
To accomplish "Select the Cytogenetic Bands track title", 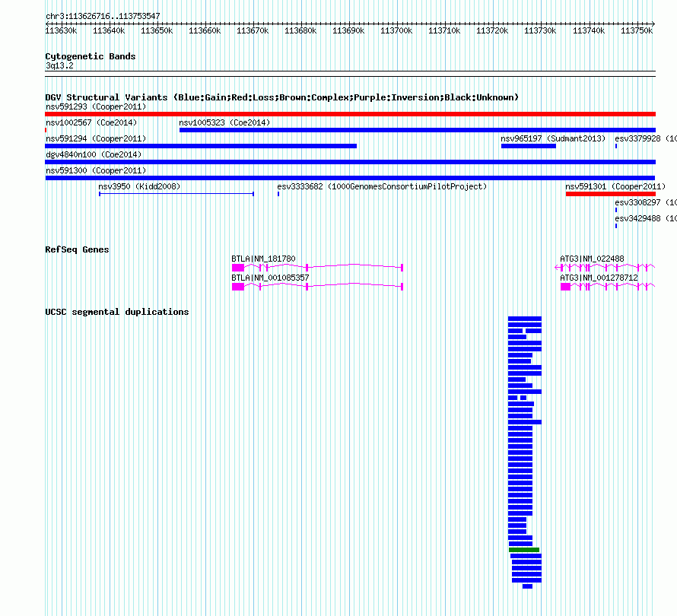I will [91, 56].
